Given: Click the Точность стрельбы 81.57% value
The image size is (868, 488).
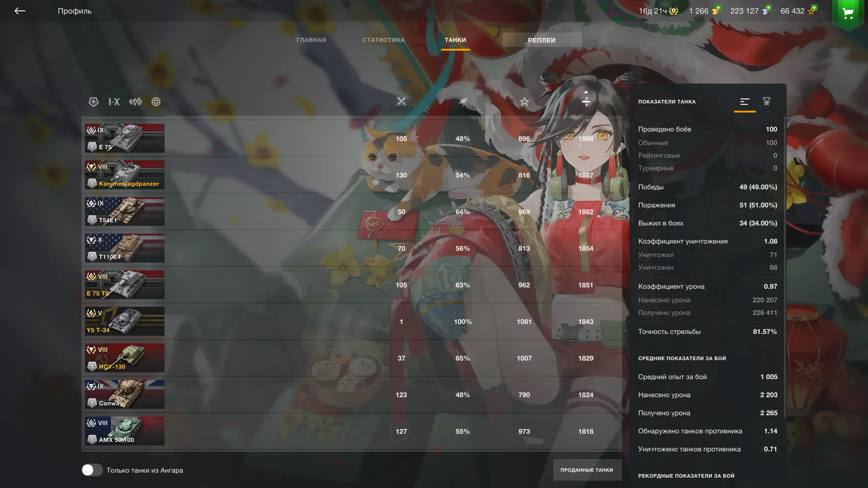Looking at the screenshot, I should click(765, 332).
